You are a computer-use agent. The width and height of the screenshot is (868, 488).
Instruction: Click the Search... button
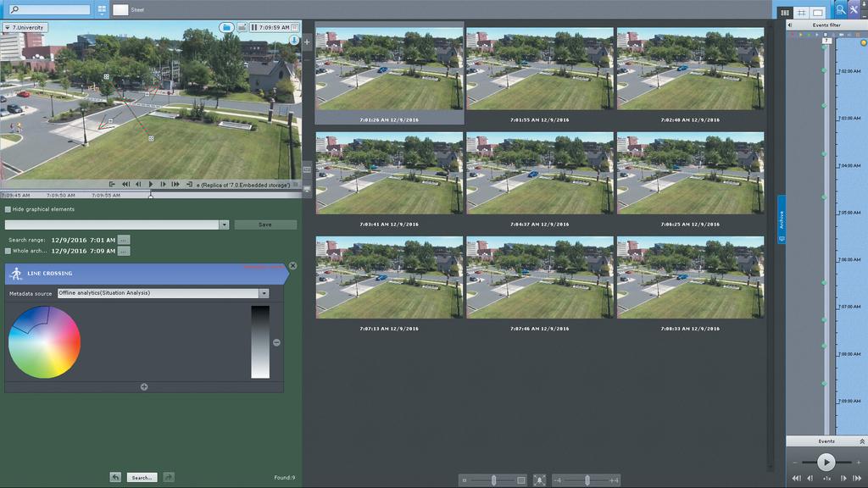click(142, 477)
